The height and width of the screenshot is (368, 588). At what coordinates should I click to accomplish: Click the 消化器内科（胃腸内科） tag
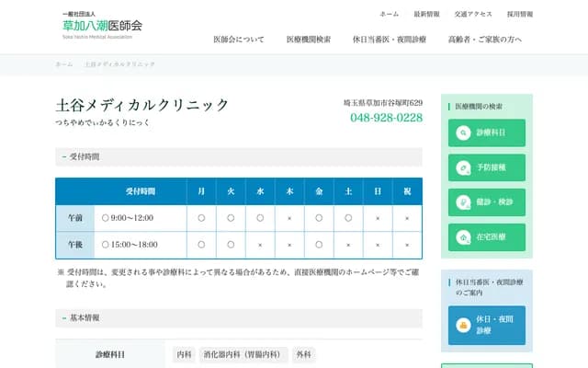pos(243,354)
